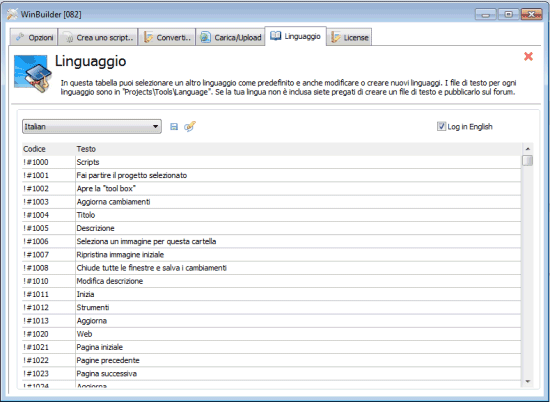Screen dimensions: 550x402
Task: Select the Titolo text row
Action: (x=271, y=215)
